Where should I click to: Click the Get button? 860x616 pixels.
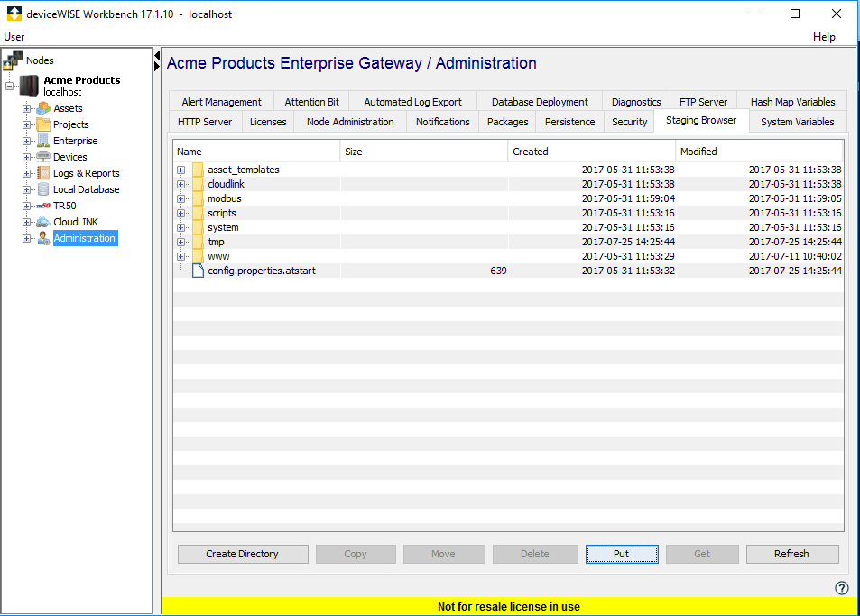coord(702,554)
